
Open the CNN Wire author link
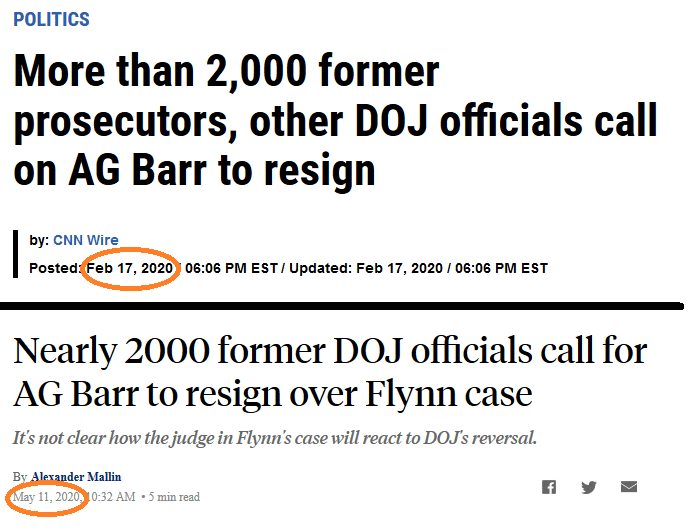(86, 240)
